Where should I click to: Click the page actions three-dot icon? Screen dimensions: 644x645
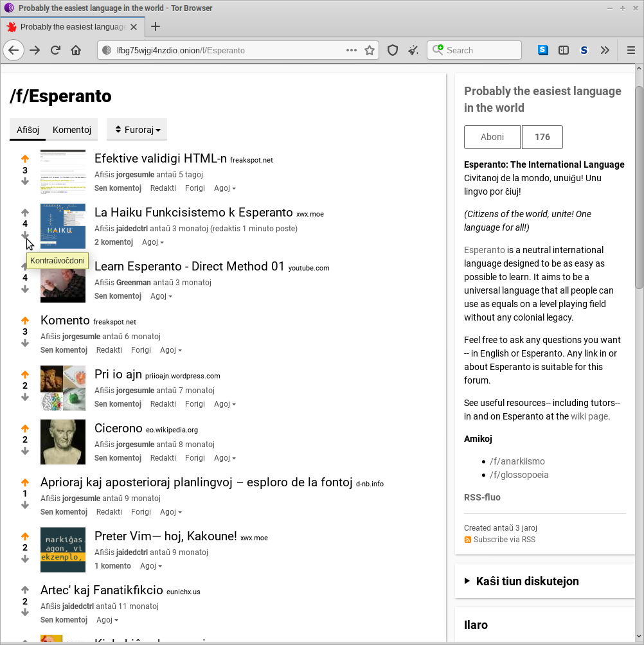(x=352, y=50)
